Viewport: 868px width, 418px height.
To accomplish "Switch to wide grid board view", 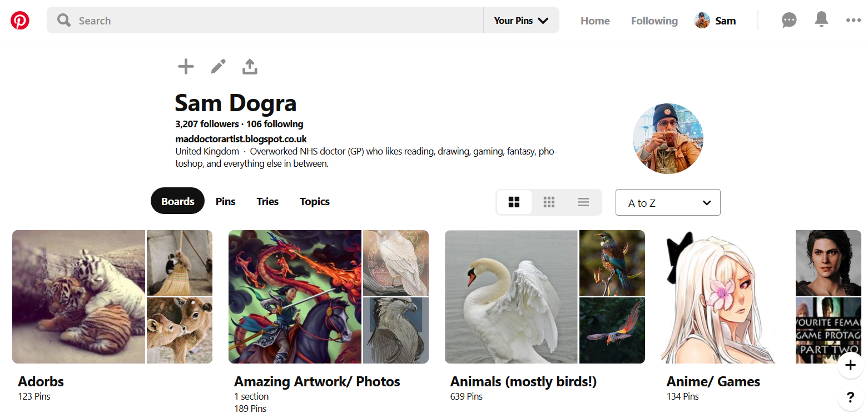I will click(x=514, y=202).
